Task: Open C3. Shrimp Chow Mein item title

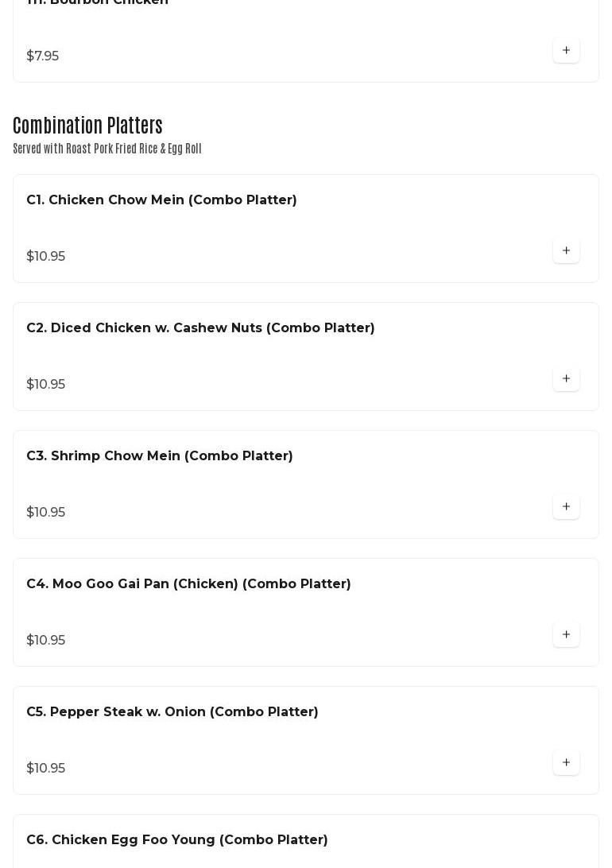Action: click(159, 455)
